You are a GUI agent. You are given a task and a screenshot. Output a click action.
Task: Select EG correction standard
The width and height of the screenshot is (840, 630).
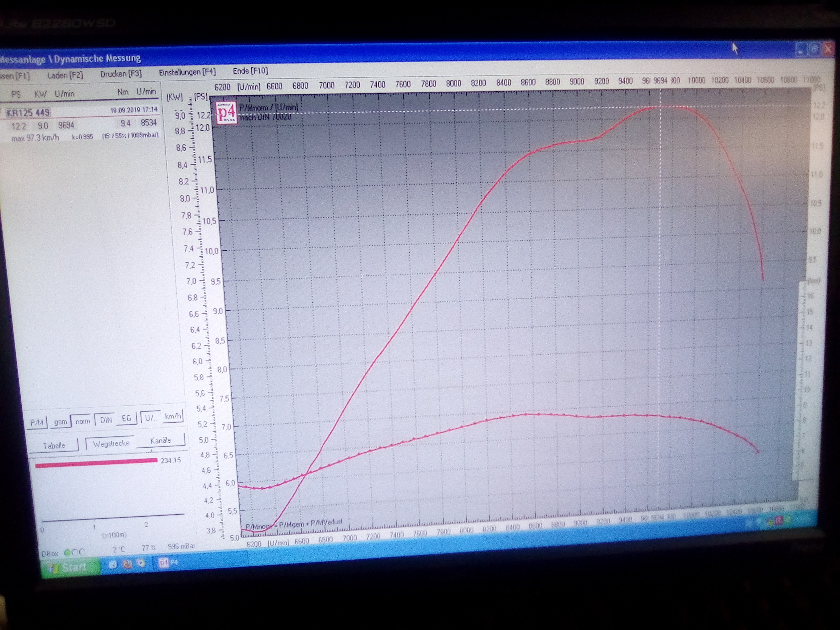tap(126, 418)
